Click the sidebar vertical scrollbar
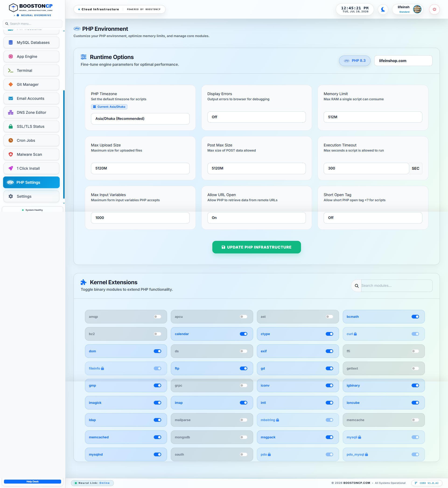Image resolution: width=448 pixels, height=488 pixels. point(64,145)
